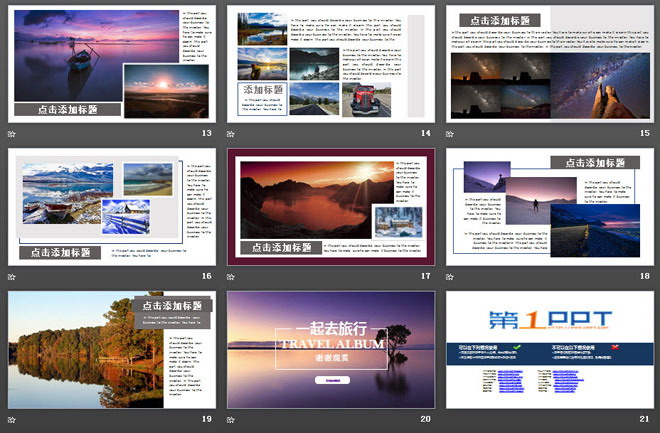The height and width of the screenshot is (433, 660).
Task: Select slide 19 with the autumn lake reflection
Action: coord(111,350)
